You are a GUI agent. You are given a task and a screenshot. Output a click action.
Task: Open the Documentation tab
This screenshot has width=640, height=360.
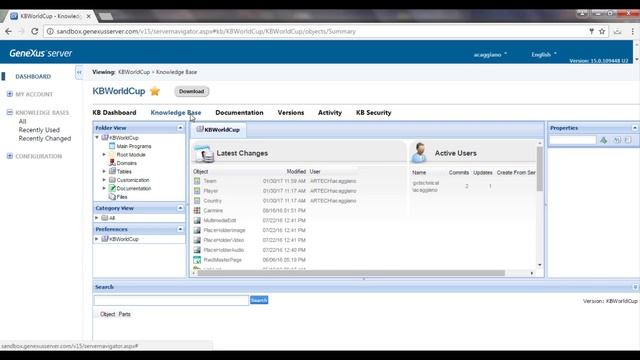point(239,113)
